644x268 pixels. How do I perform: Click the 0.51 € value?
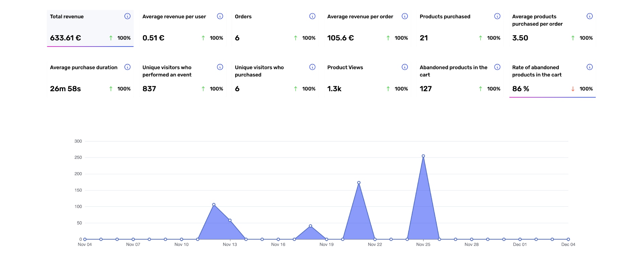153,38
